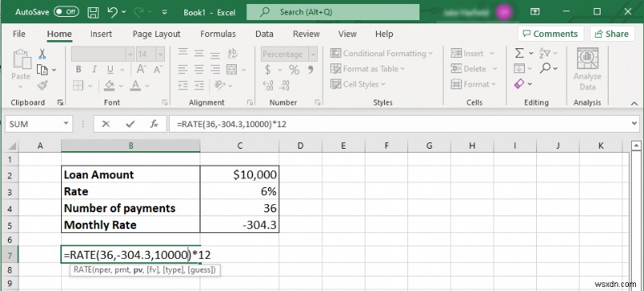
Task: Click the Cut scissors icon
Action: coord(43,54)
